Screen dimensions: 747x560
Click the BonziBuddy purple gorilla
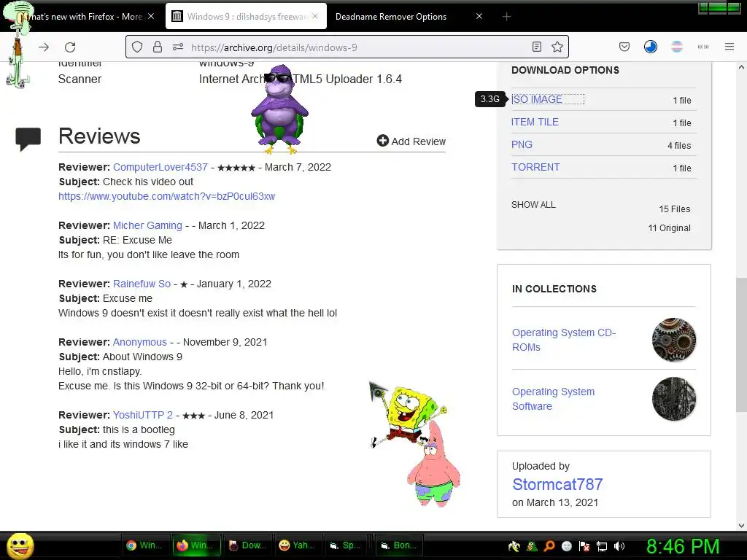279,109
